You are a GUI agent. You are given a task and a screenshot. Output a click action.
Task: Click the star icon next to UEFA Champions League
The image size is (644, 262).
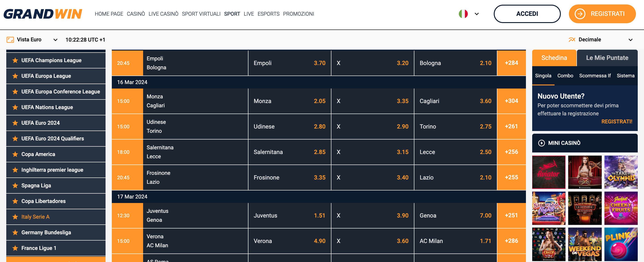(15, 60)
